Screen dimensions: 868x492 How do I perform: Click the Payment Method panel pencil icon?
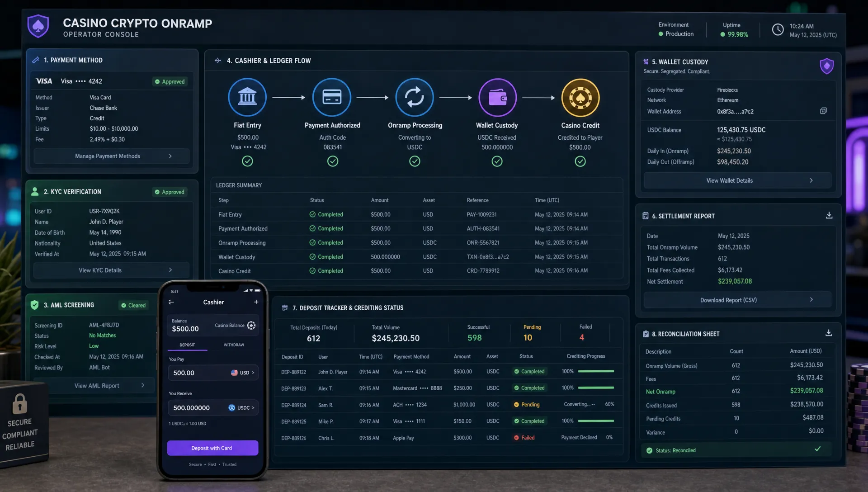[36, 60]
